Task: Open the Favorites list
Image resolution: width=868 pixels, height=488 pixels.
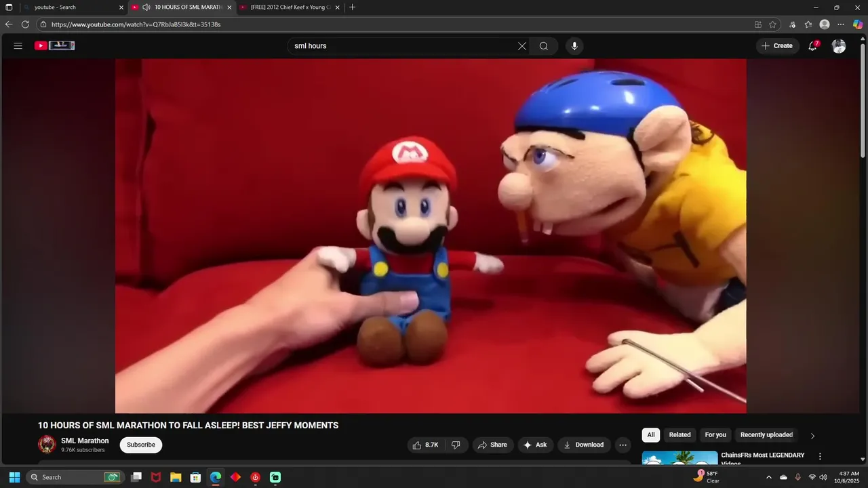Action: pos(808,24)
